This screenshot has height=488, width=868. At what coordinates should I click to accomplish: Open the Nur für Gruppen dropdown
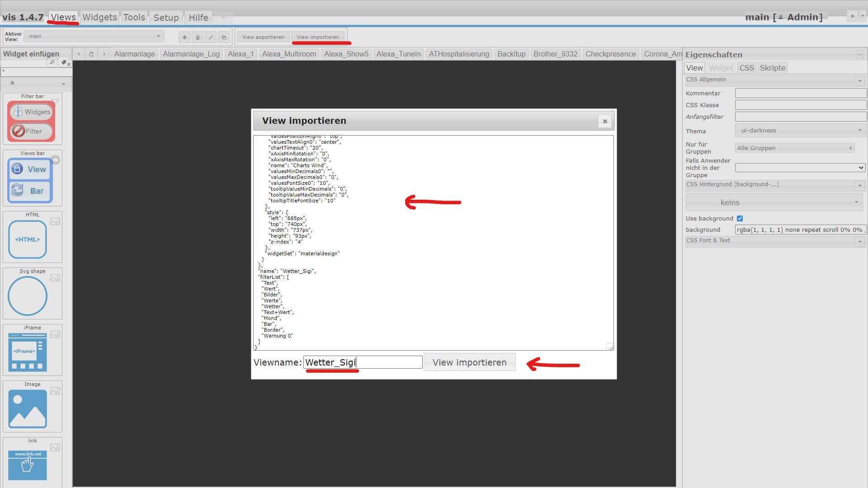pos(794,148)
